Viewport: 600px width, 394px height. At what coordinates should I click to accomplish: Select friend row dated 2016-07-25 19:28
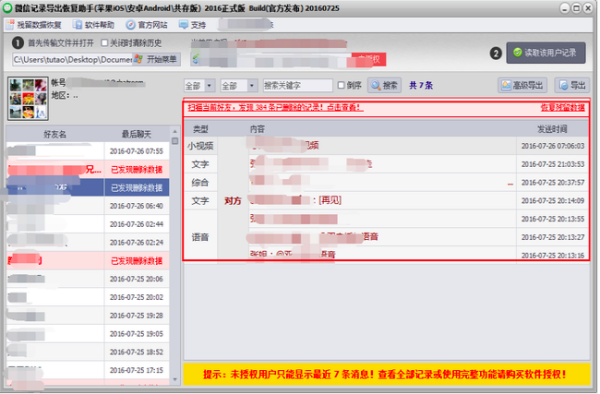tap(88, 316)
